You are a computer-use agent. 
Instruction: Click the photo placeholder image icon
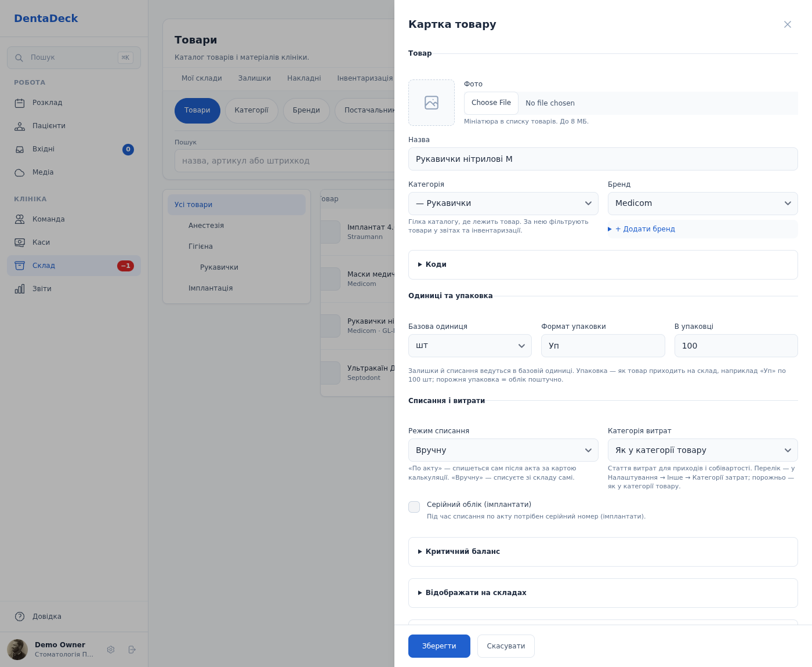[x=432, y=103]
